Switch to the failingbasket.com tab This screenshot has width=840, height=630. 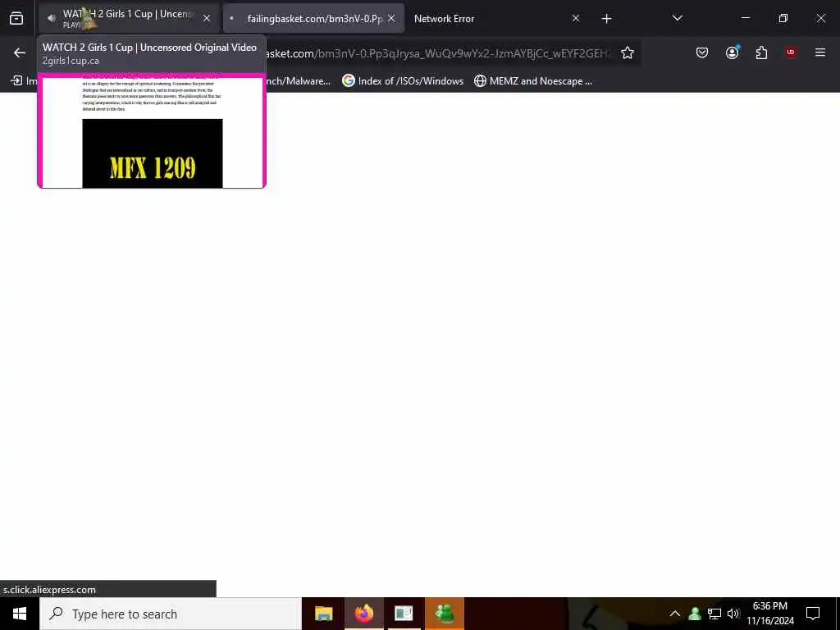314,19
